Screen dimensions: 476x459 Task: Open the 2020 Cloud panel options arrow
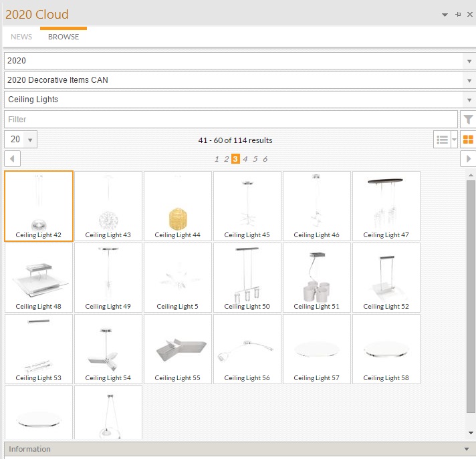coord(445,15)
